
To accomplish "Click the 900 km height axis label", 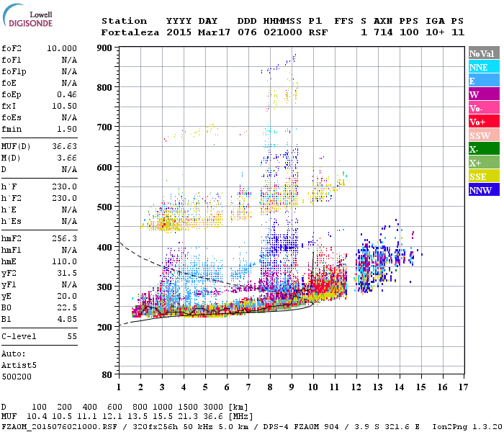I will [104, 48].
